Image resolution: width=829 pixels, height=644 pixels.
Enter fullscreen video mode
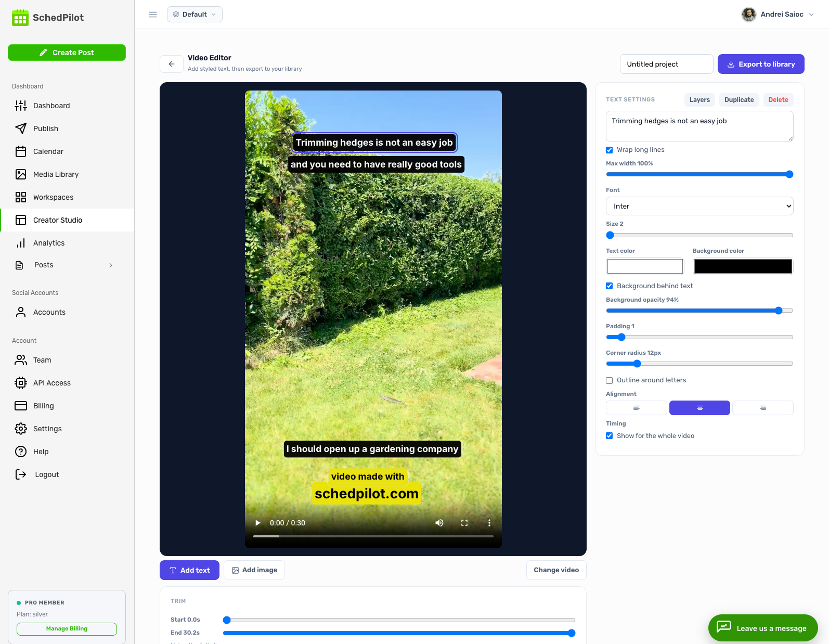pos(464,523)
